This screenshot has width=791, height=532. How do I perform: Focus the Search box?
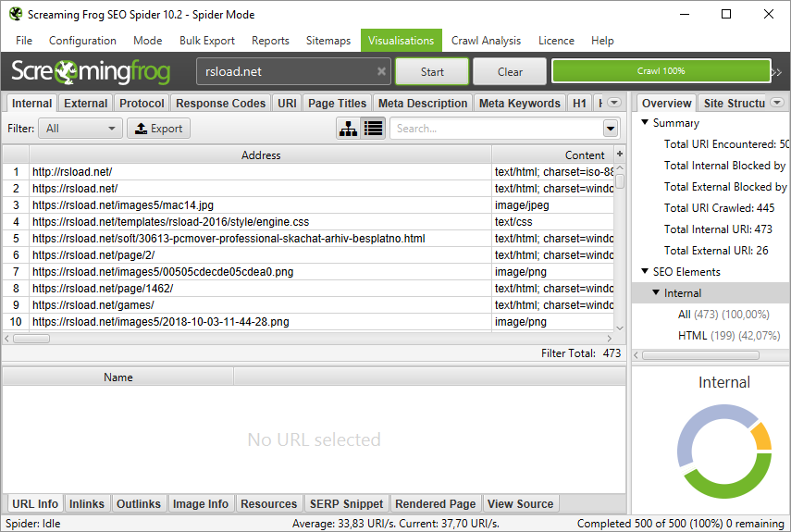click(497, 129)
